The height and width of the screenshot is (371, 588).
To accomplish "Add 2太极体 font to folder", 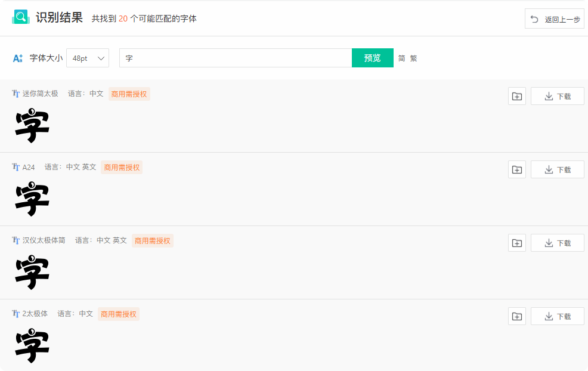I will coord(517,316).
